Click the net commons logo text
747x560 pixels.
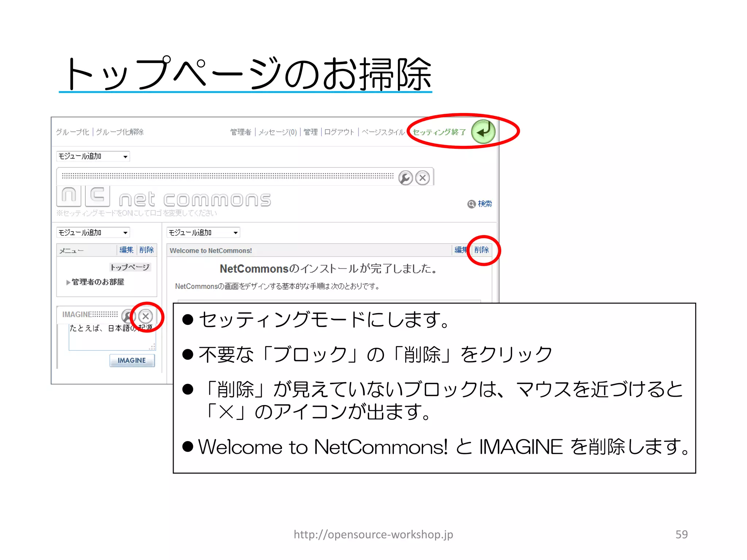tap(195, 200)
